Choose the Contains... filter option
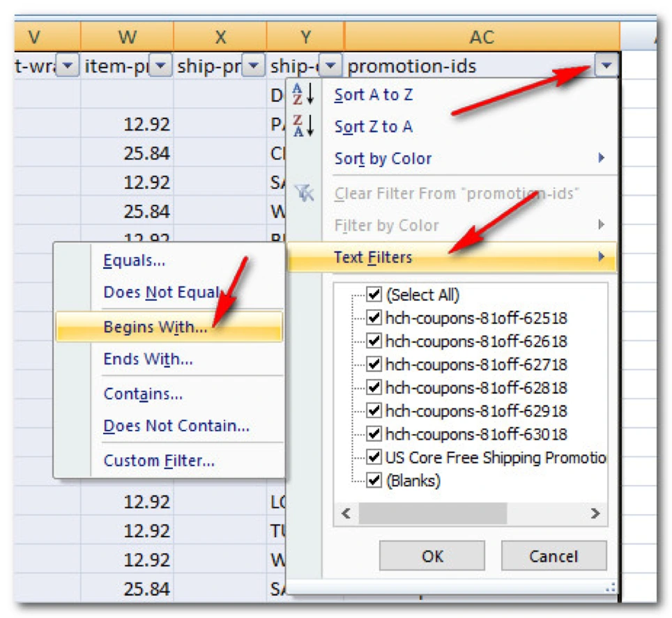Image resolution: width=672 pixels, height=618 pixels. [143, 394]
